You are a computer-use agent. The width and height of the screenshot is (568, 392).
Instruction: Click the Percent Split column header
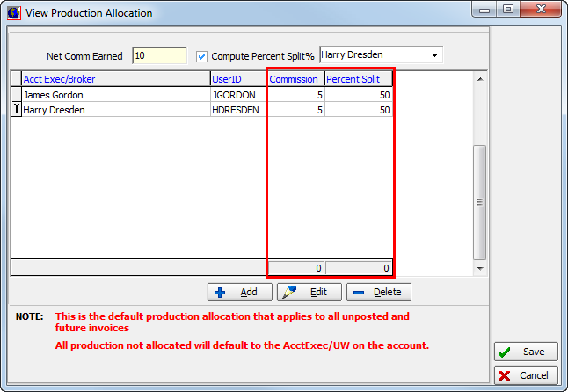(x=358, y=79)
